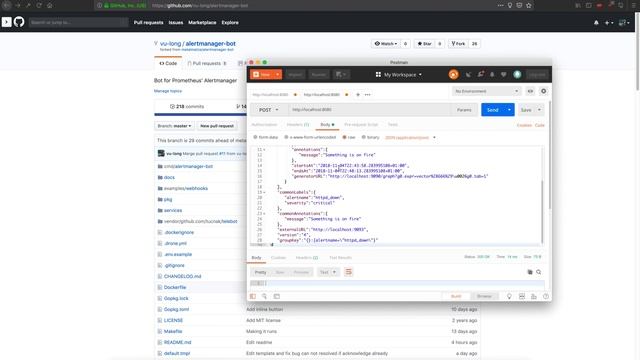Viewport: 640px width, 360px height.
Task: Click the environment quick look eye icon
Action: pyautogui.click(x=530, y=91)
